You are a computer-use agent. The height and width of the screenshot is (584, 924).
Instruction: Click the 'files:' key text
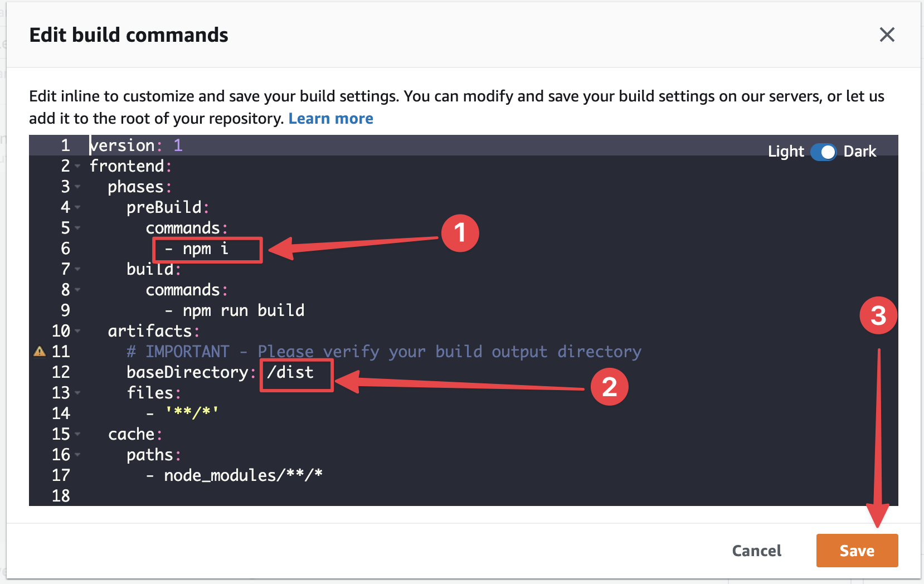coord(154,393)
